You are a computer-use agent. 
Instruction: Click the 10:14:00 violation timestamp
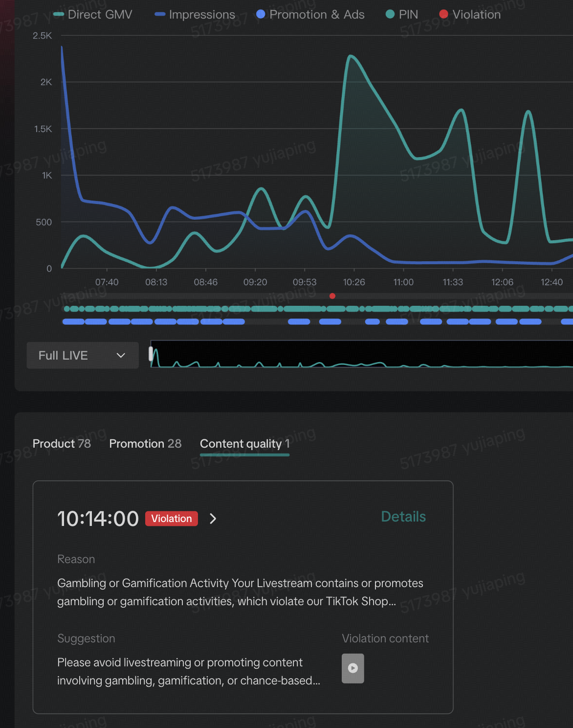coord(98,519)
